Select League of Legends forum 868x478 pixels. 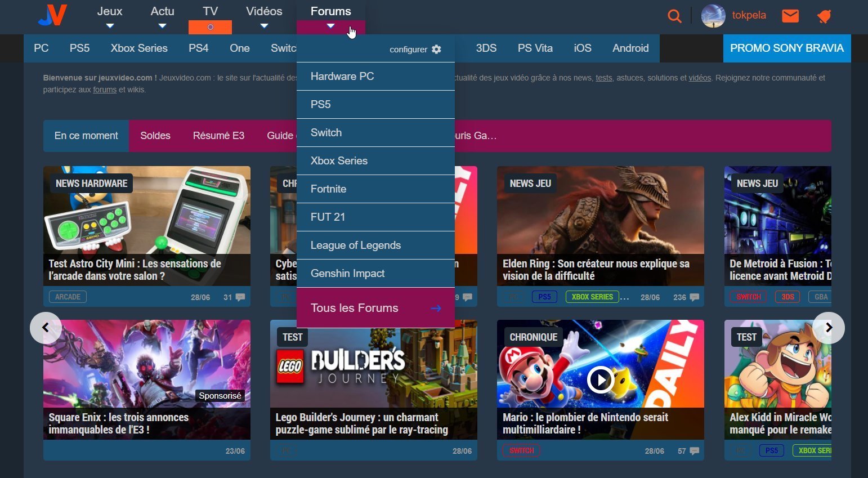coord(375,245)
